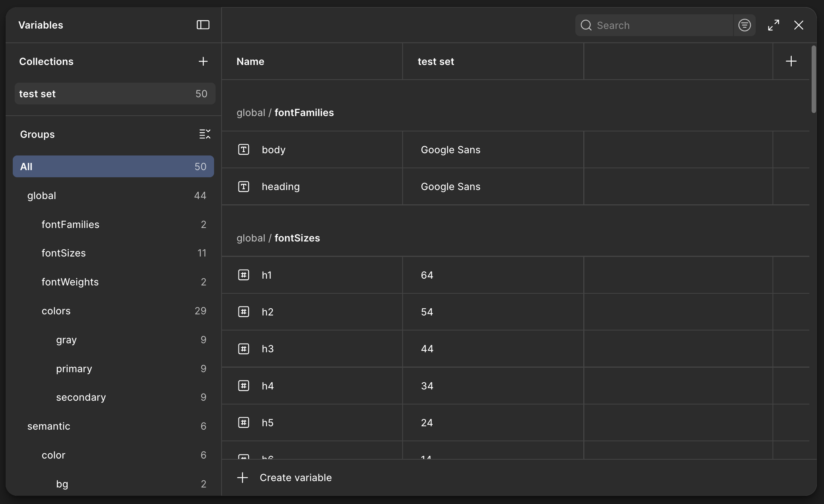Click the global / fontSizes section heading

coord(278,238)
